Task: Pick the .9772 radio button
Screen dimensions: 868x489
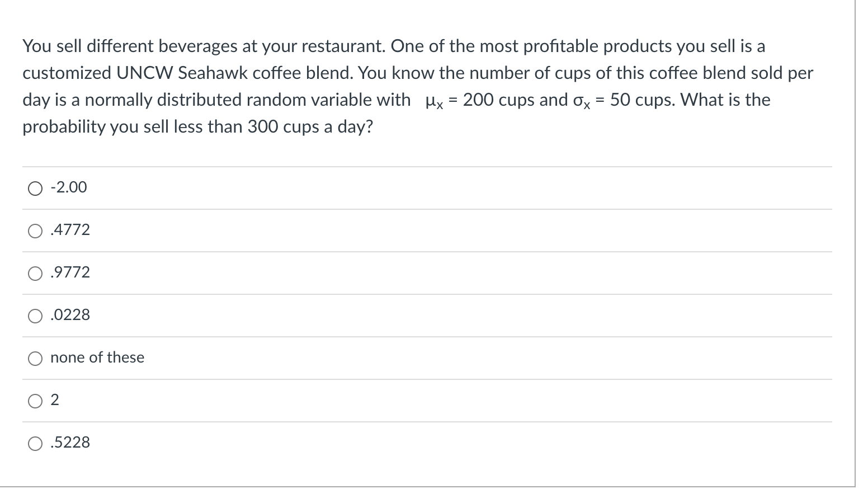Action: [35, 273]
